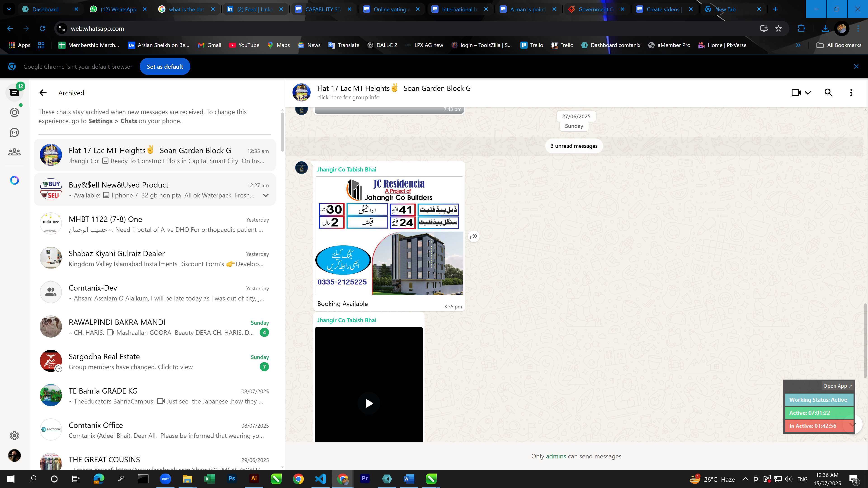Click Set as default button
868x488 pixels.
pos(165,66)
